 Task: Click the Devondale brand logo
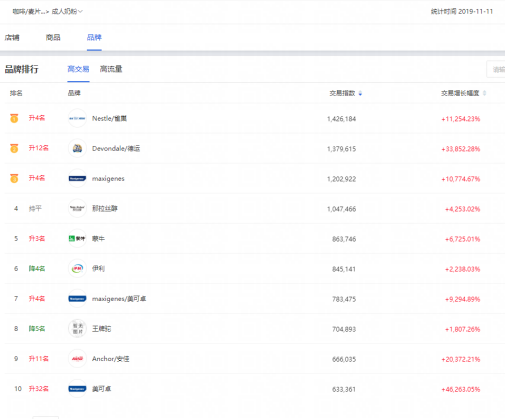coord(77,148)
